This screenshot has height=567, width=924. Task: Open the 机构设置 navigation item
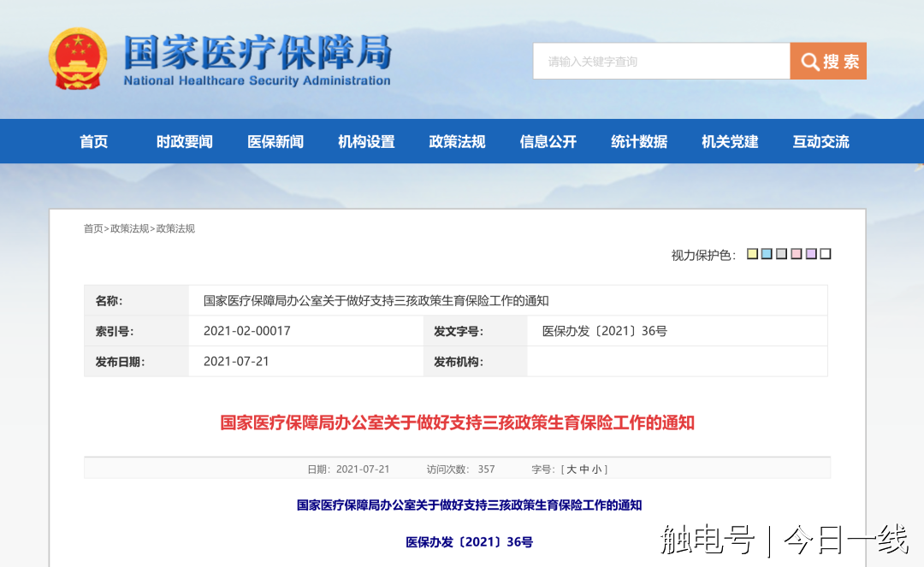point(366,141)
